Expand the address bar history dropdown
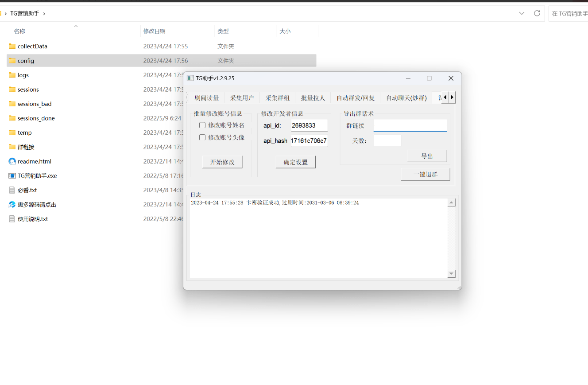The height and width of the screenshot is (385, 588). [x=522, y=13]
